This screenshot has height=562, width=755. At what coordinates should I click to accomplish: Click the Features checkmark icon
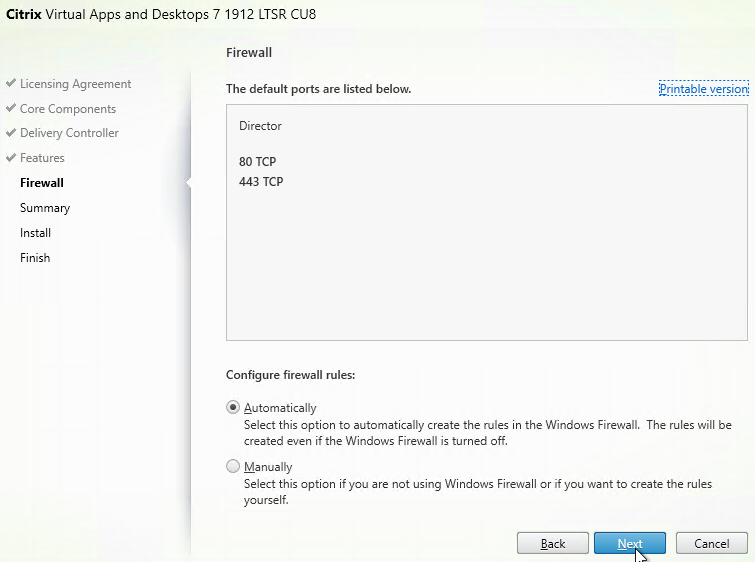pyautogui.click(x=11, y=157)
